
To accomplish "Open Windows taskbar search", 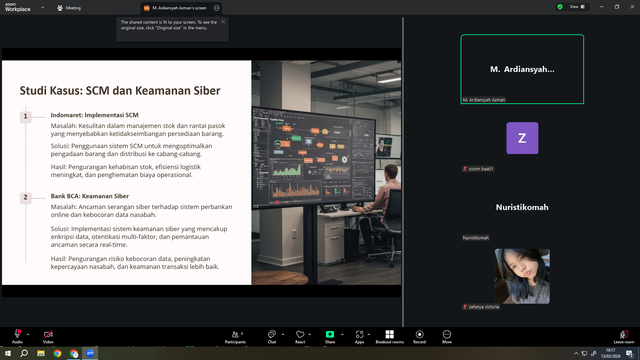I will point(24,353).
